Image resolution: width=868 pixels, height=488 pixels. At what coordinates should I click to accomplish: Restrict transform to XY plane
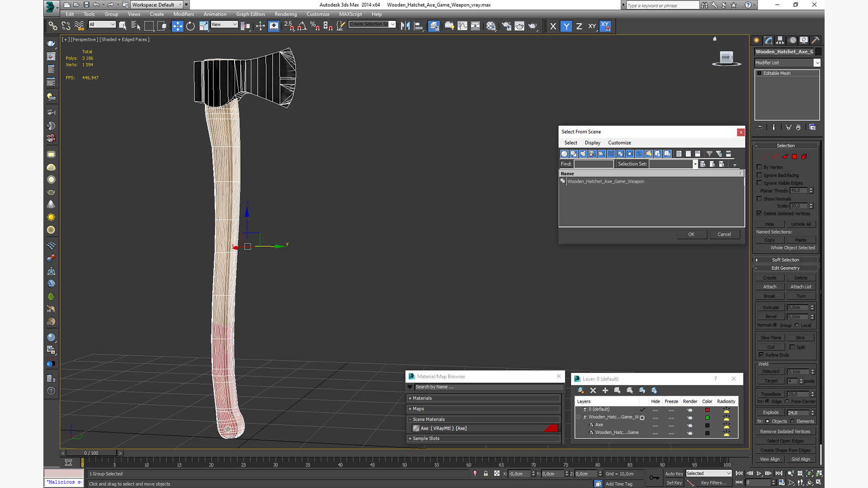[592, 26]
